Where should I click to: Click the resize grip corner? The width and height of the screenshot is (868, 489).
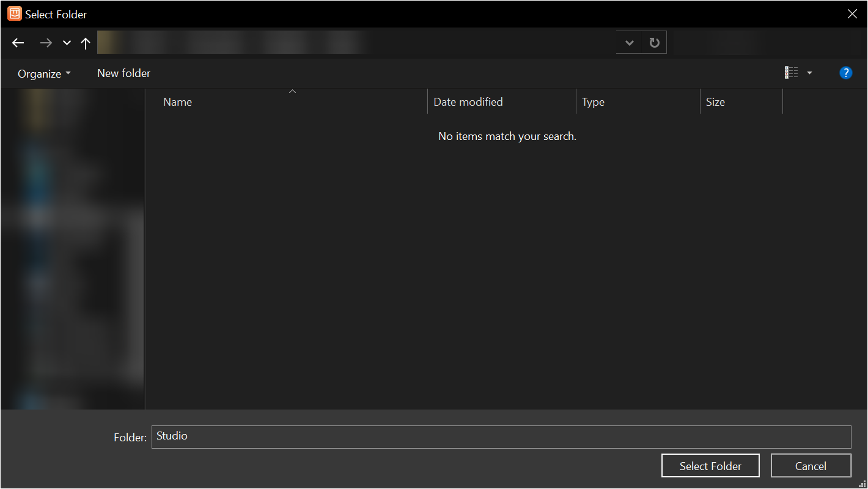click(x=863, y=484)
